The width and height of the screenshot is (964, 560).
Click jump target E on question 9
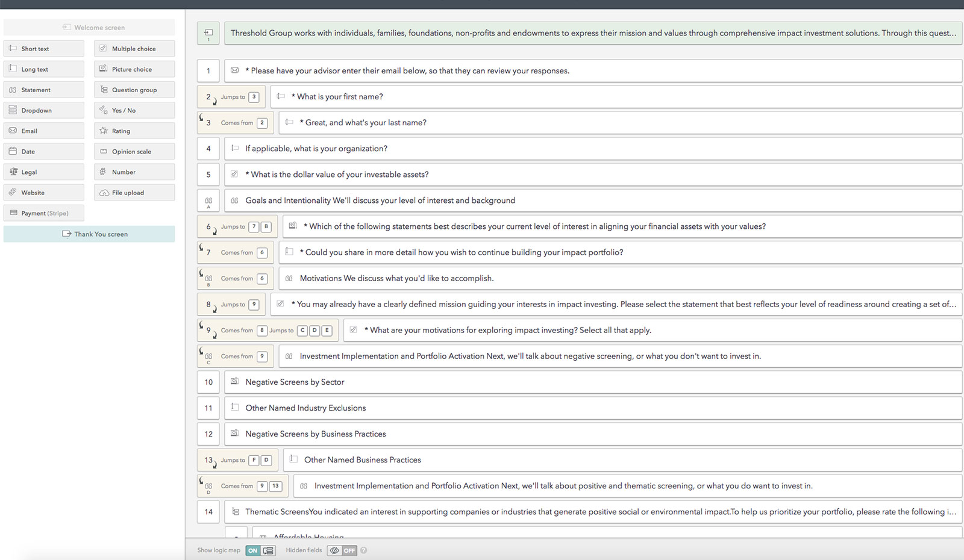[x=327, y=330]
